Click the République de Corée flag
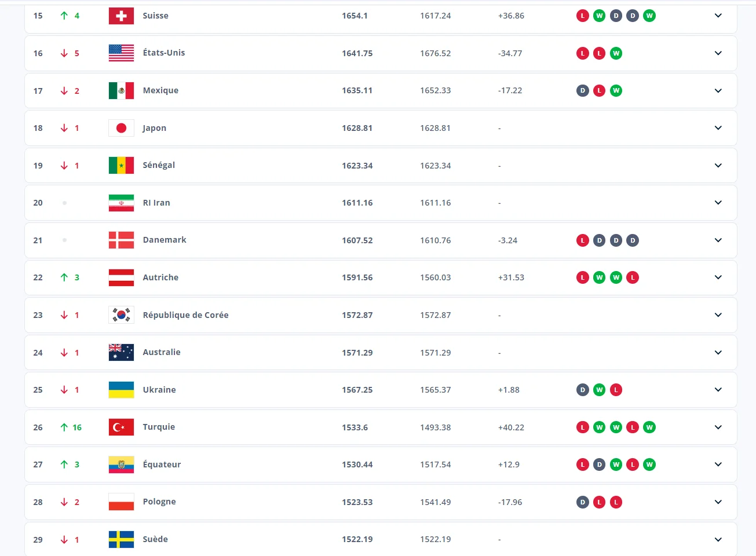This screenshot has width=756, height=556. point(121,315)
